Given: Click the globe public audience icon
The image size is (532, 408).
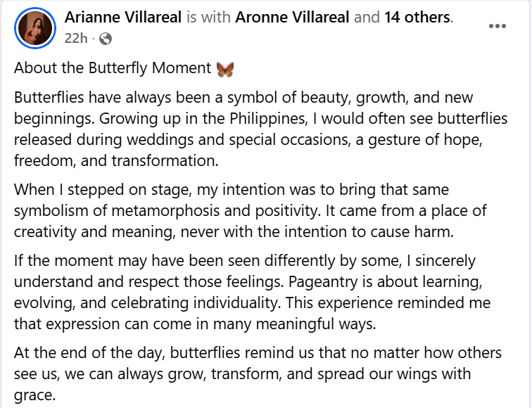Looking at the screenshot, I should 106,39.
